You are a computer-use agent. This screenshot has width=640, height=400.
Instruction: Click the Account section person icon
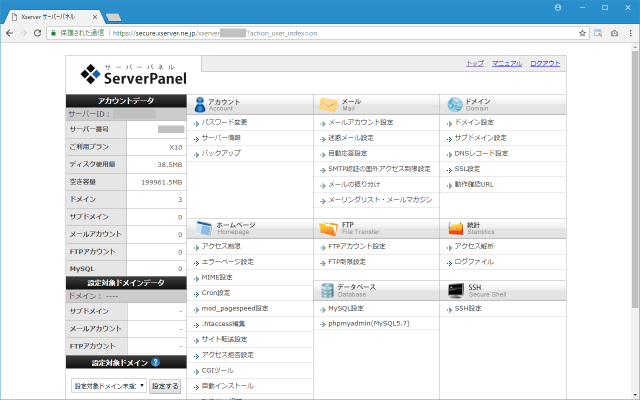(200, 104)
